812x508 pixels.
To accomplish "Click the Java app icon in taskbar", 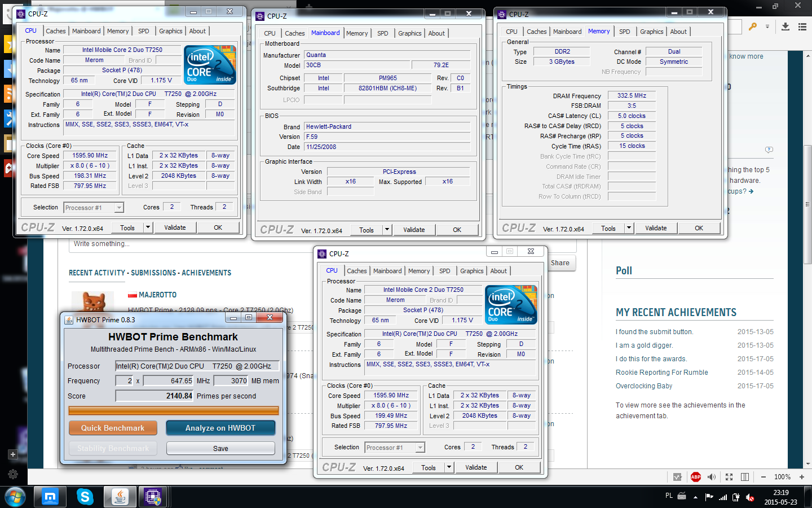I will [119, 497].
